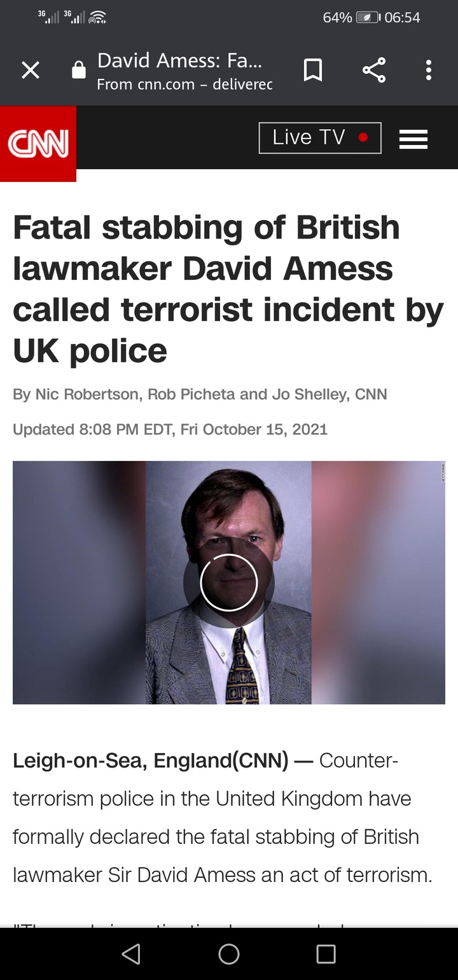Tap the battery status icon

coord(368,18)
